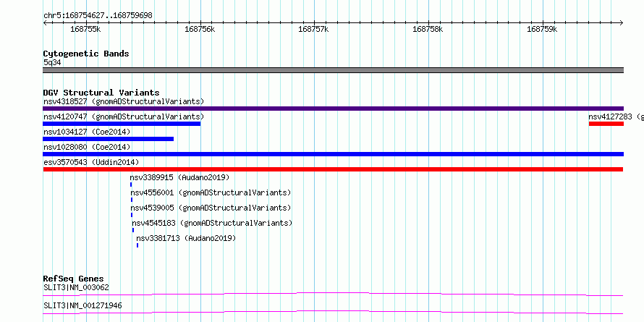This screenshot has height=322, width=644.
Task: Open the nsv3389915 (Audano2019) label
Action: point(179,177)
